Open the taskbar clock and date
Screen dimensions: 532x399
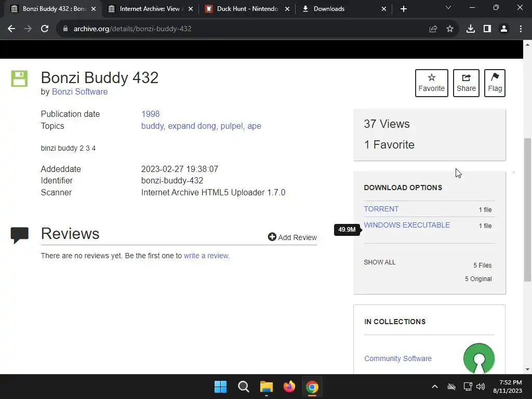(508, 387)
